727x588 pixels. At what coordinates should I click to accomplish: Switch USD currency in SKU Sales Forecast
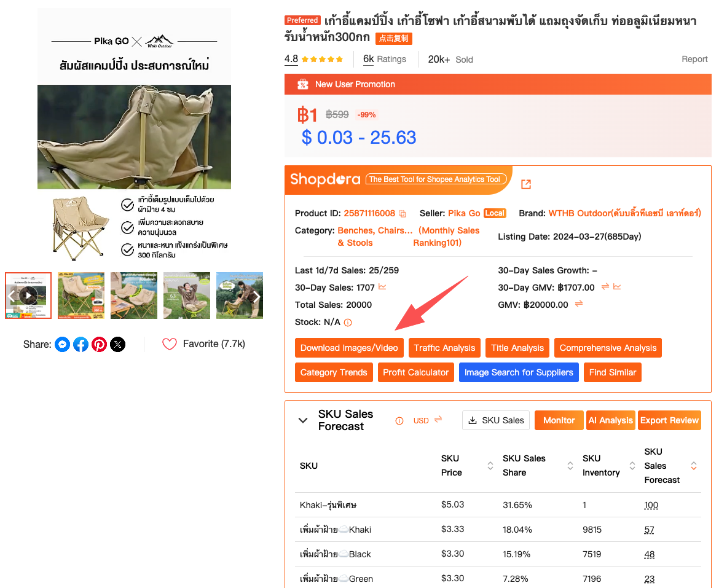438,419
